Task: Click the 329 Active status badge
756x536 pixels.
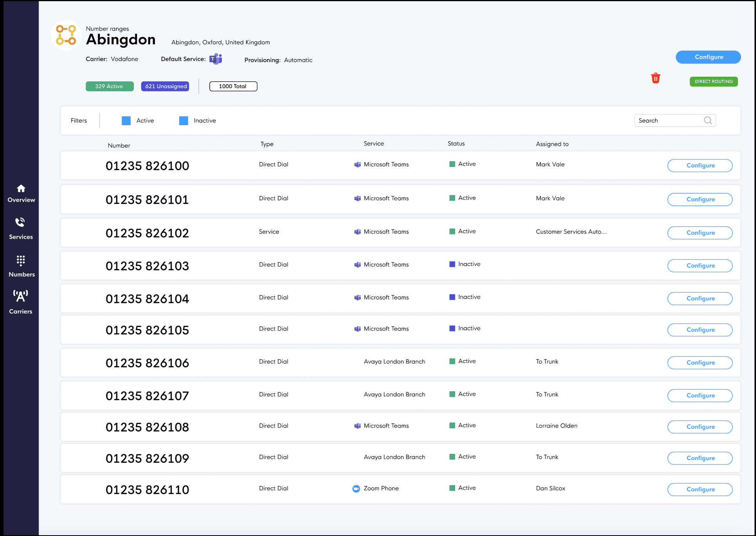Action: click(x=110, y=86)
